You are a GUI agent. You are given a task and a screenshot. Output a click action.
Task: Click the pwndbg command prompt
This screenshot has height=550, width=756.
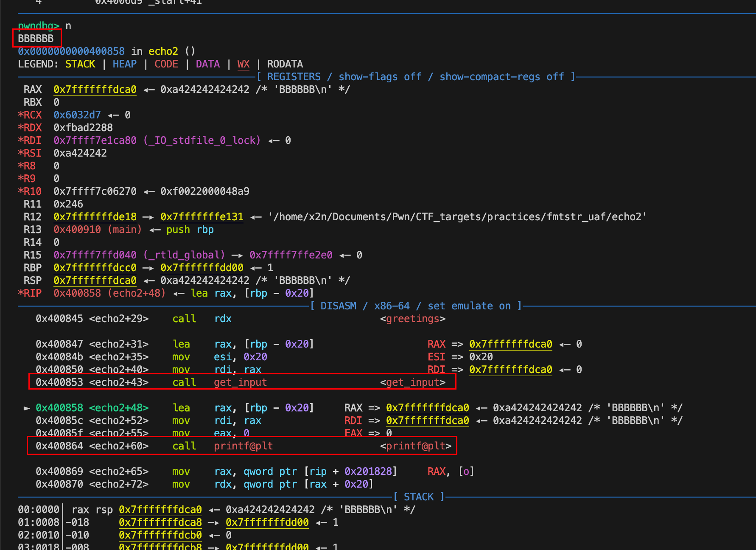[38, 26]
